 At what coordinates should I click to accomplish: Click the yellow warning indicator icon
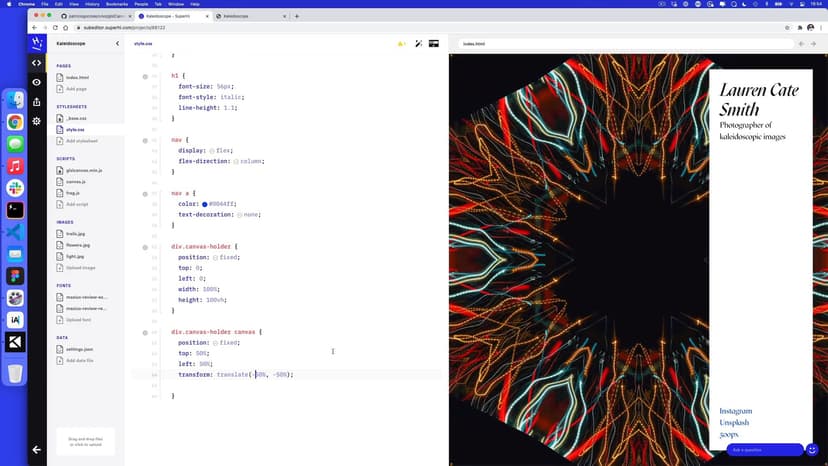(x=400, y=44)
